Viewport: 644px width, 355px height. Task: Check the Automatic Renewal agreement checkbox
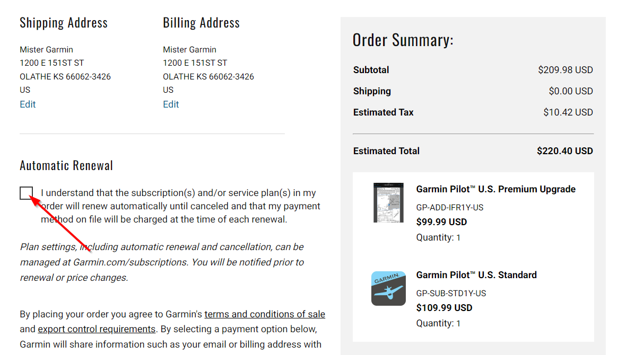pos(27,193)
